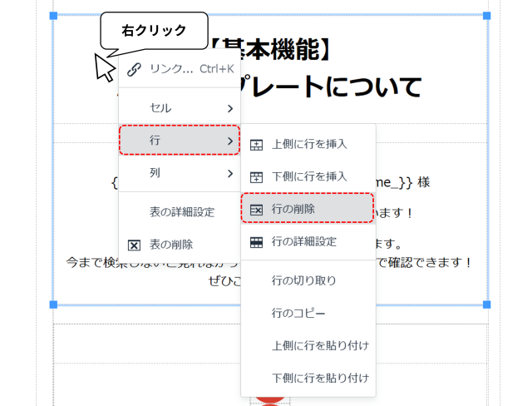Click the 【基本機能】 heading text
532x406 pixels.
[x=270, y=50]
